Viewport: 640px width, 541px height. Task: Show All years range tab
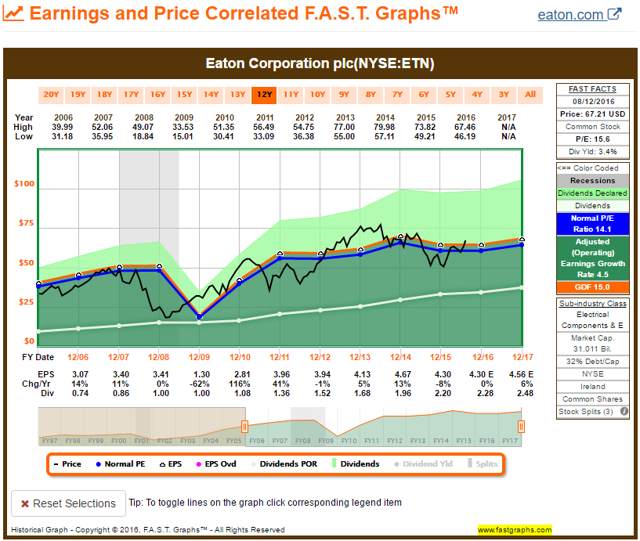tap(530, 95)
